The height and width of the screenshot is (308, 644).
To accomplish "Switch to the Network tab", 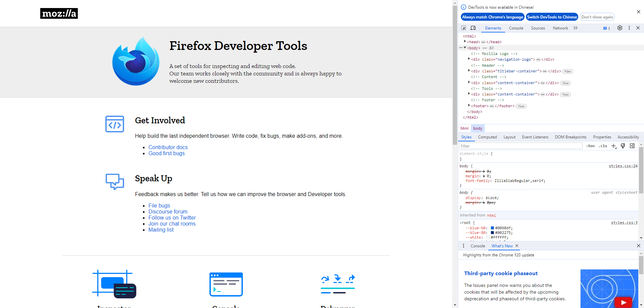I will [x=560, y=28].
